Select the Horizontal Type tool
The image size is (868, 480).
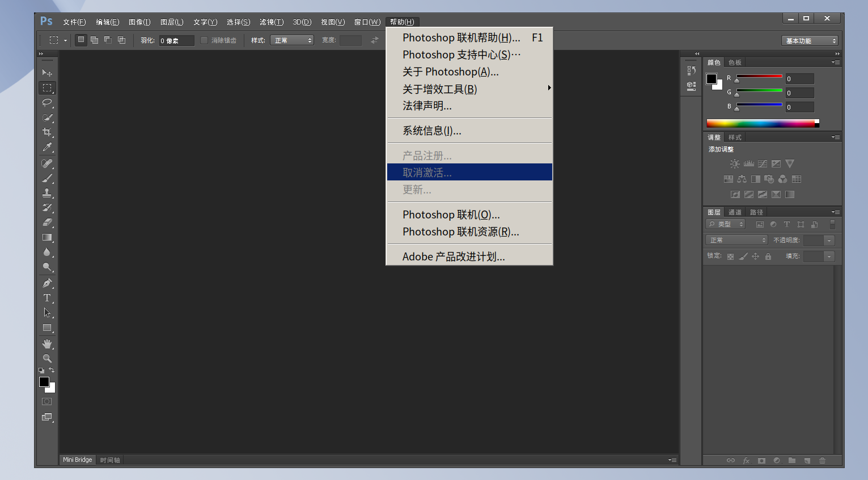click(x=47, y=298)
